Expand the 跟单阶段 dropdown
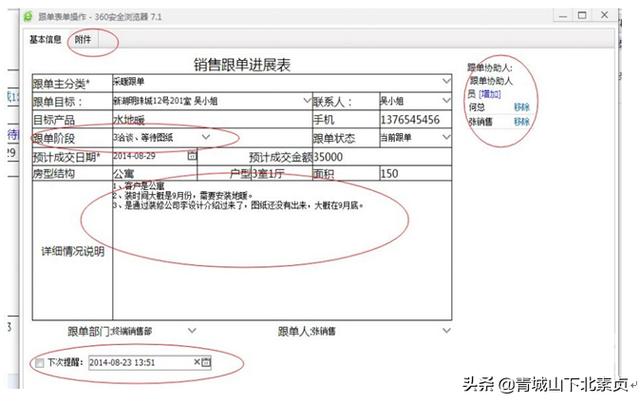This screenshot has width=640, height=404. (x=206, y=137)
